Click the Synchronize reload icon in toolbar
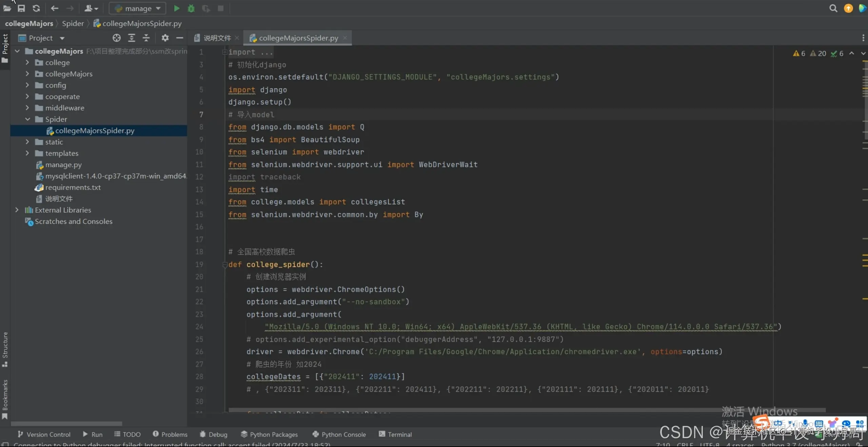Viewport: 868px width, 447px height. [x=36, y=8]
